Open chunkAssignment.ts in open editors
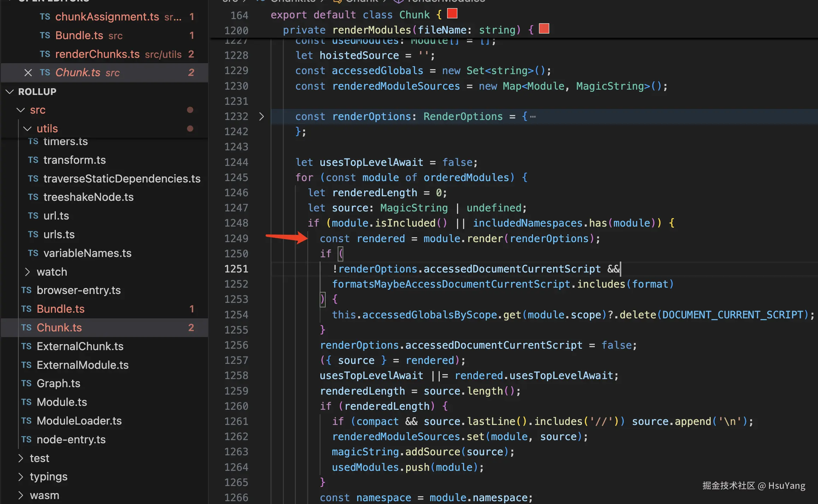The height and width of the screenshot is (504, 818). (x=107, y=17)
